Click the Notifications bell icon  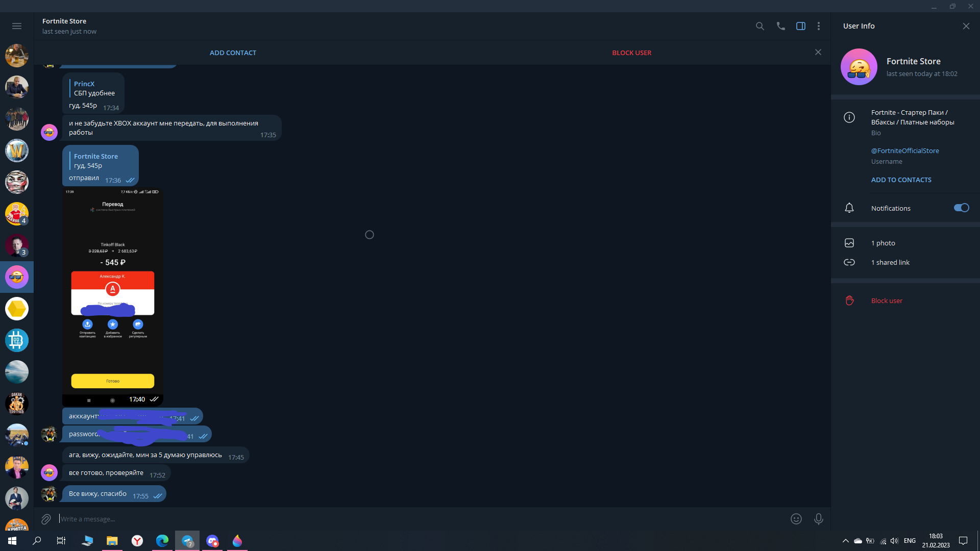[x=849, y=208]
